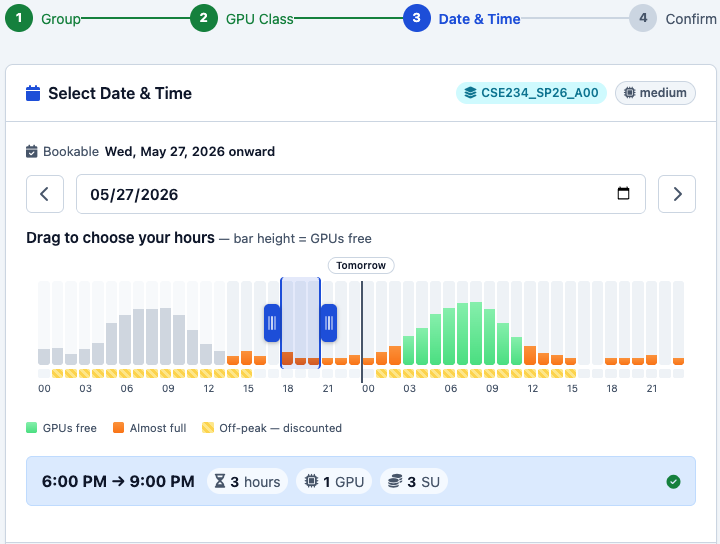Grab the left selection handle
The width and height of the screenshot is (720, 544).
[272, 323]
